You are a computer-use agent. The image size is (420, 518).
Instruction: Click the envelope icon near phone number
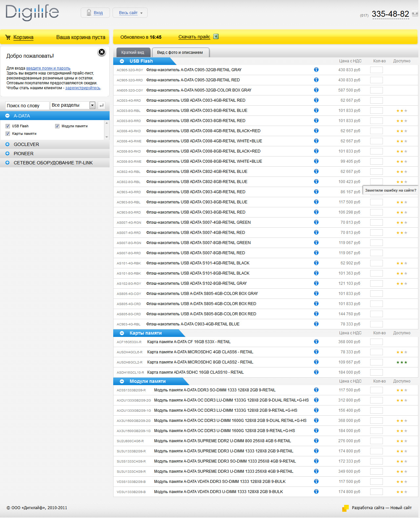coord(415,14)
